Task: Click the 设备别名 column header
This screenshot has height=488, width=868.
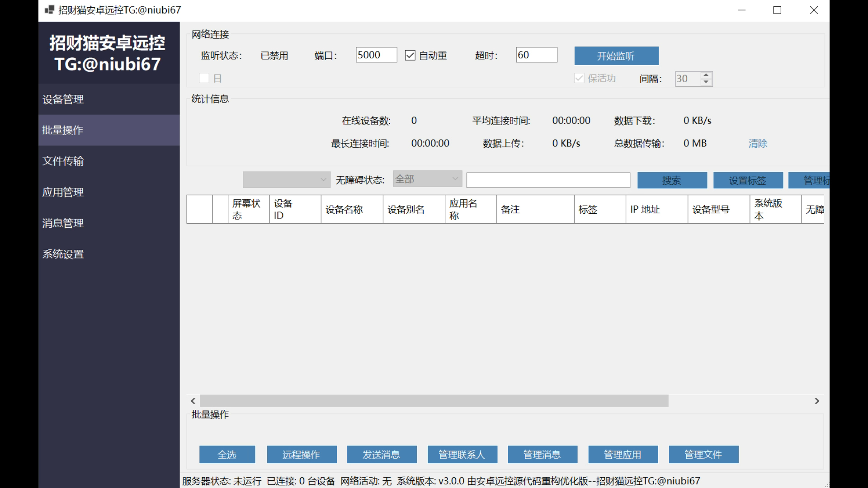Action: click(414, 209)
